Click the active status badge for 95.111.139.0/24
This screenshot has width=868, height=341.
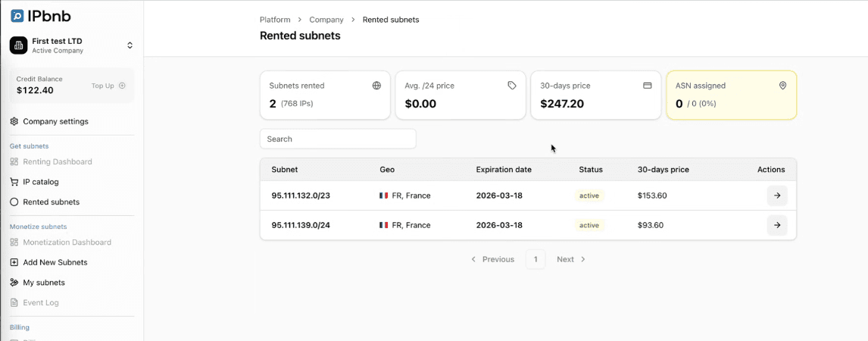pyautogui.click(x=589, y=225)
